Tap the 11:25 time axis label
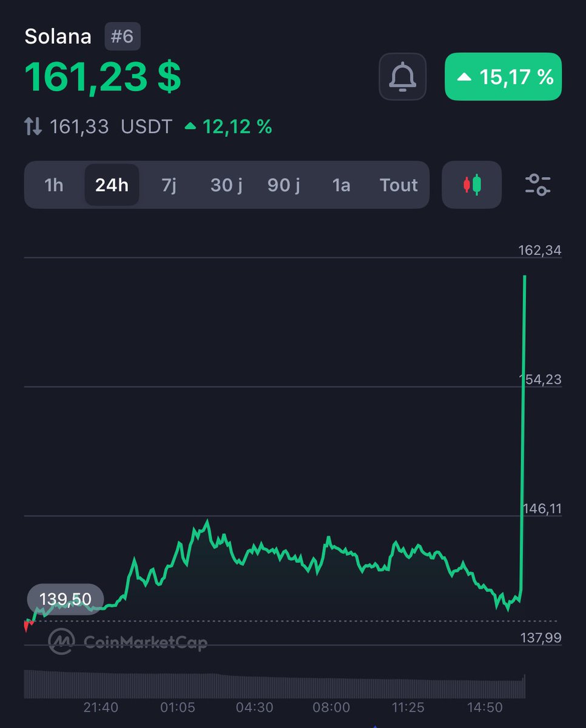This screenshot has width=586, height=728. pyautogui.click(x=408, y=707)
